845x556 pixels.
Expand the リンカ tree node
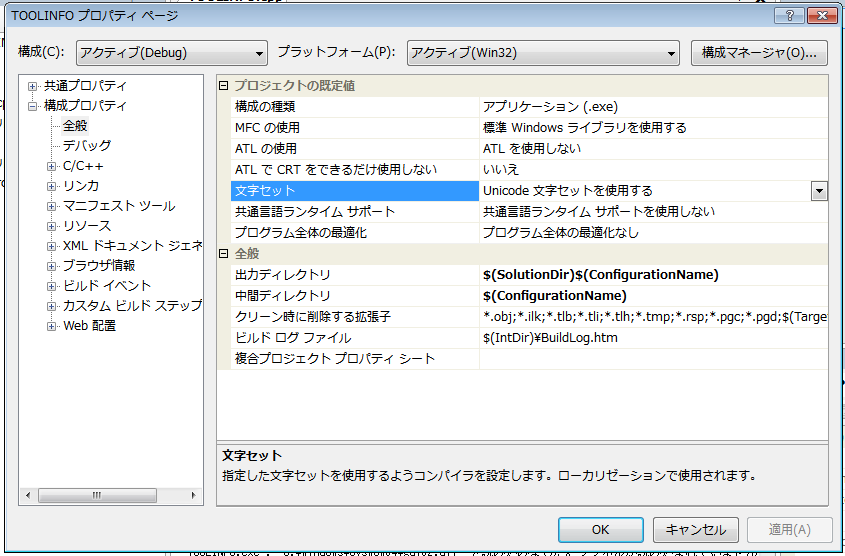click(x=52, y=186)
